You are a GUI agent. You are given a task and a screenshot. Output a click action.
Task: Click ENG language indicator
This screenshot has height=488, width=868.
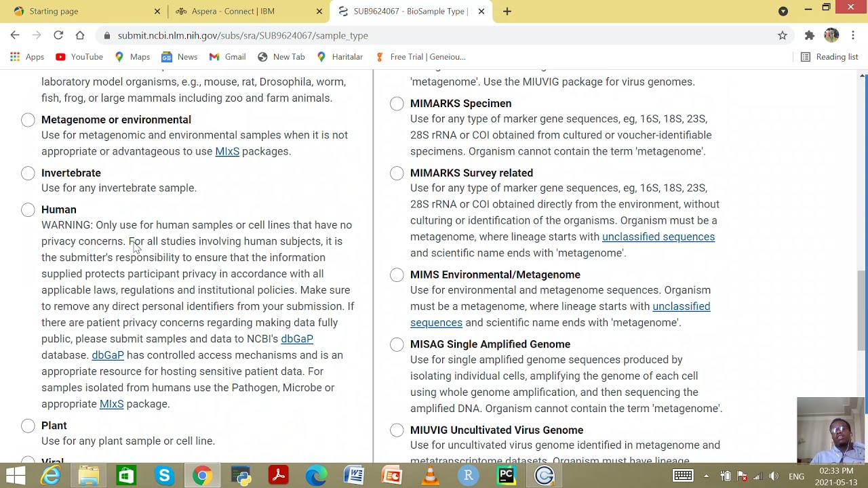pos(797,476)
